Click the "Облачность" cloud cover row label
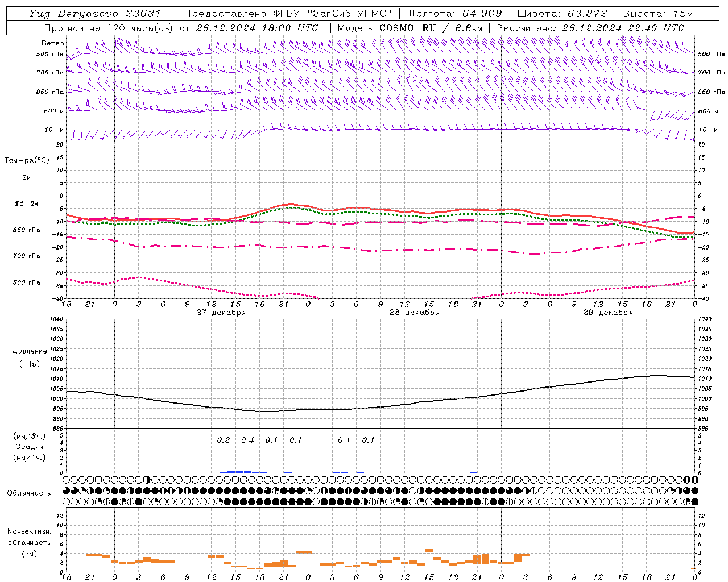The width and height of the screenshot is (728, 582). pyautogui.click(x=29, y=493)
